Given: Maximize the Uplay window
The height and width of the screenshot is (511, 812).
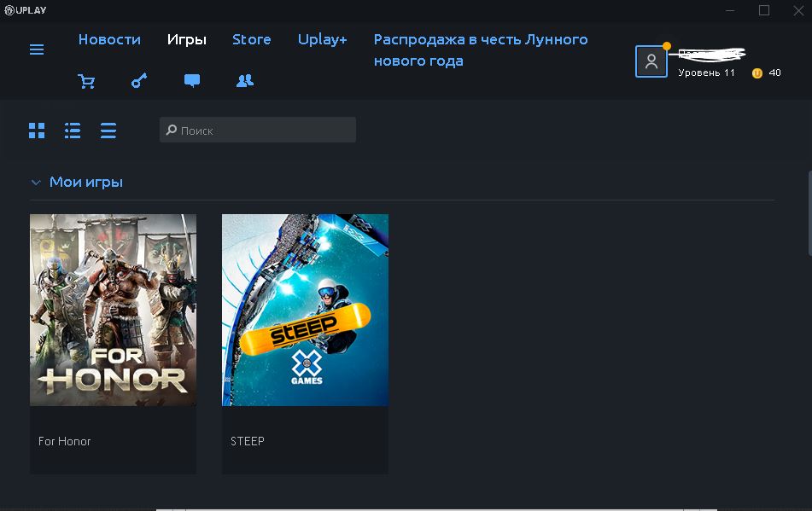Looking at the screenshot, I should [764, 10].
